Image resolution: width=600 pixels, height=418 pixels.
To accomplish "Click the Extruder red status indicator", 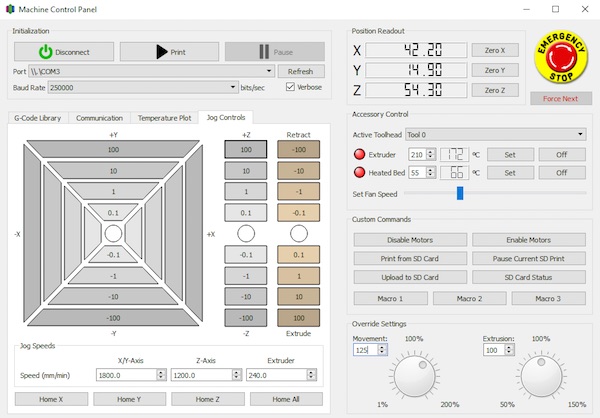I will [359, 154].
